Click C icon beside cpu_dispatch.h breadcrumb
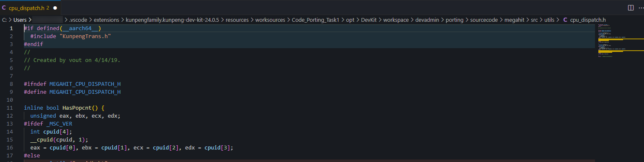 tap(565, 20)
